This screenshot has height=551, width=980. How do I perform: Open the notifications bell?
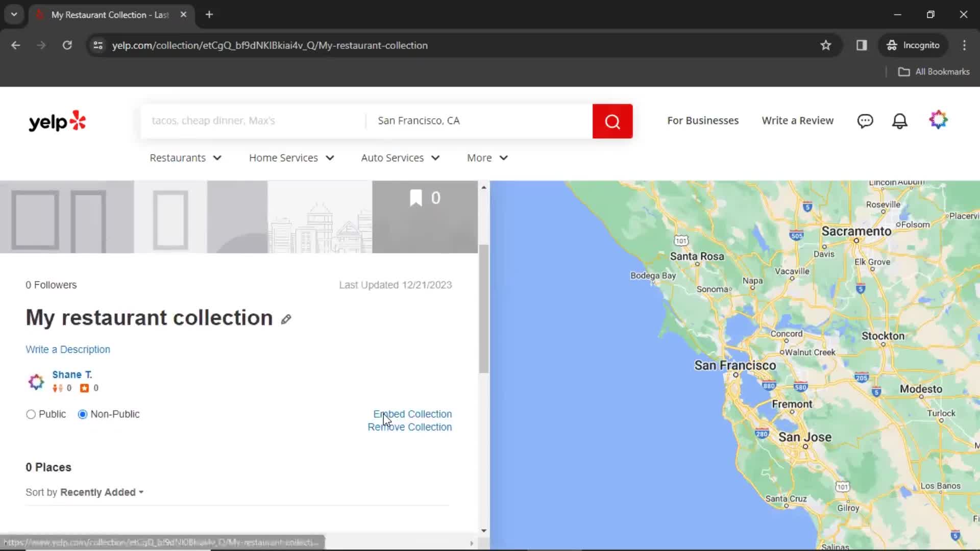click(x=899, y=121)
